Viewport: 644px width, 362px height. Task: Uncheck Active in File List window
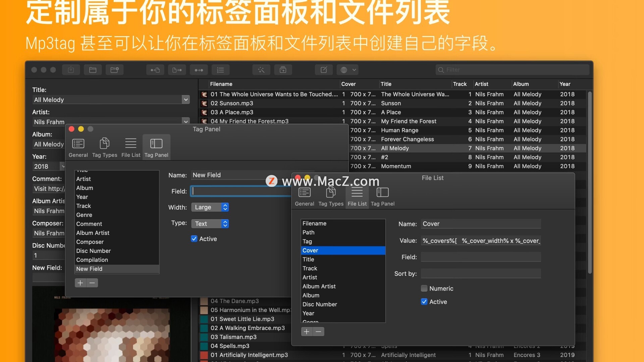point(424,302)
